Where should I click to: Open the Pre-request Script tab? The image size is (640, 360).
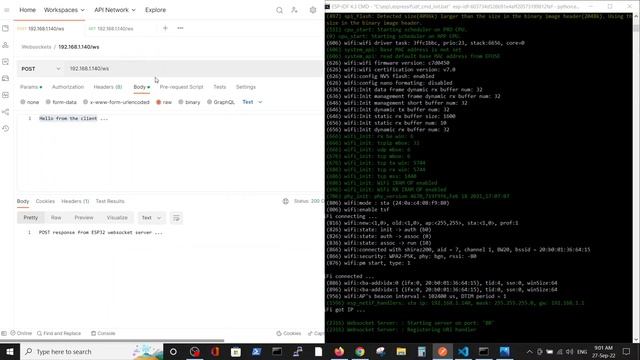[181, 87]
